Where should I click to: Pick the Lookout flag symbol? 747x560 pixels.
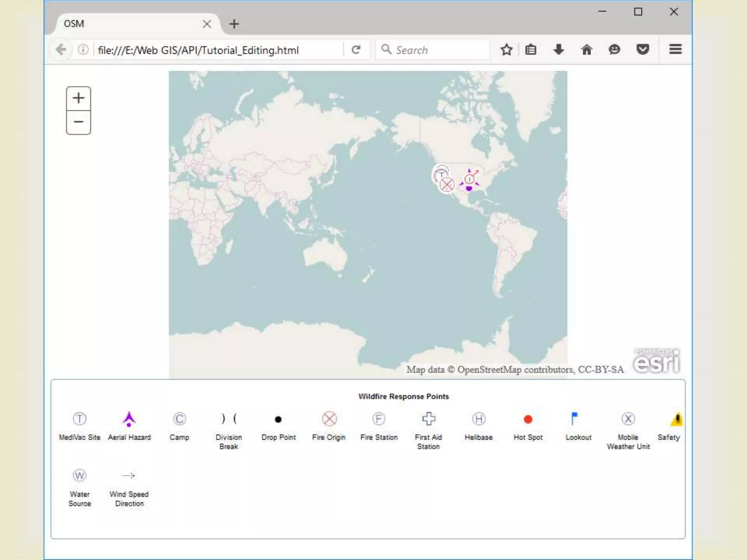[x=574, y=418]
